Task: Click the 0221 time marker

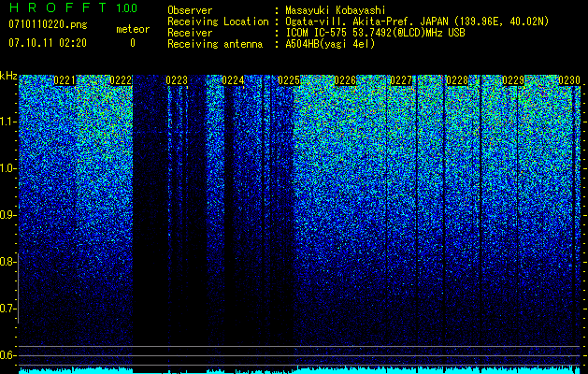Action: click(65, 80)
